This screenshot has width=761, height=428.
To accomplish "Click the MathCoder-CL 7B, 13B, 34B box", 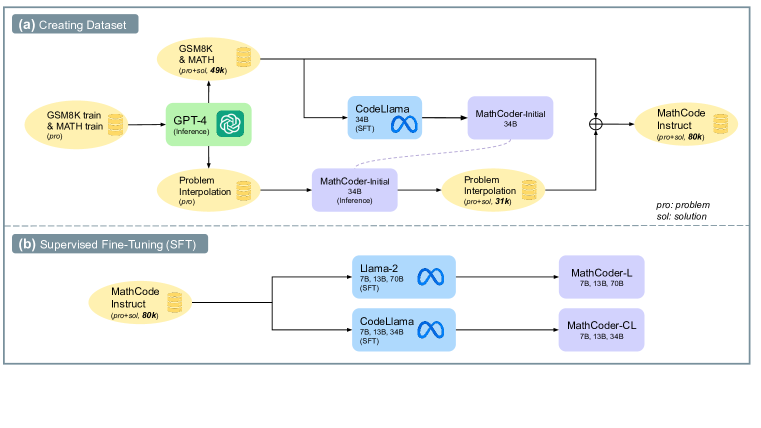I will pyautogui.click(x=601, y=330).
